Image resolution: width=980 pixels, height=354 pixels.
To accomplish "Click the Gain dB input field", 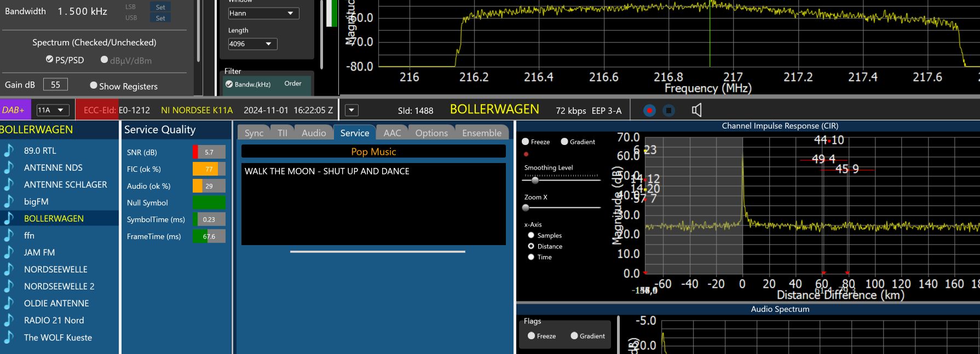I will pos(55,84).
